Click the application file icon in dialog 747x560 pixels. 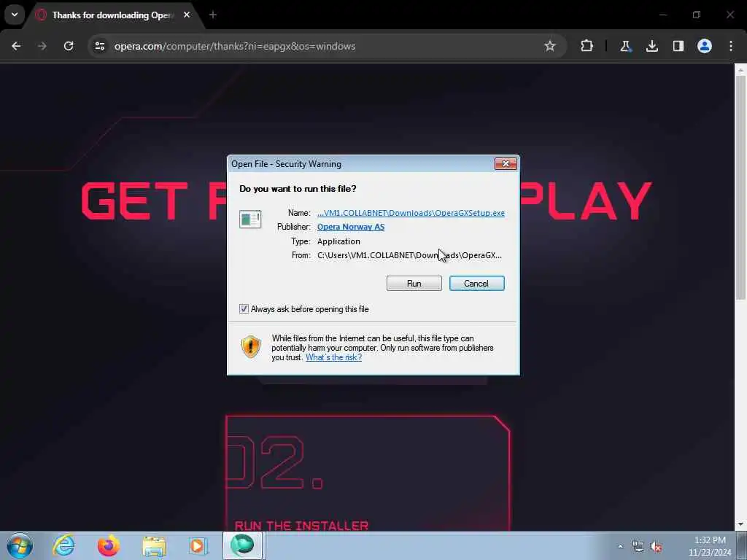250,219
